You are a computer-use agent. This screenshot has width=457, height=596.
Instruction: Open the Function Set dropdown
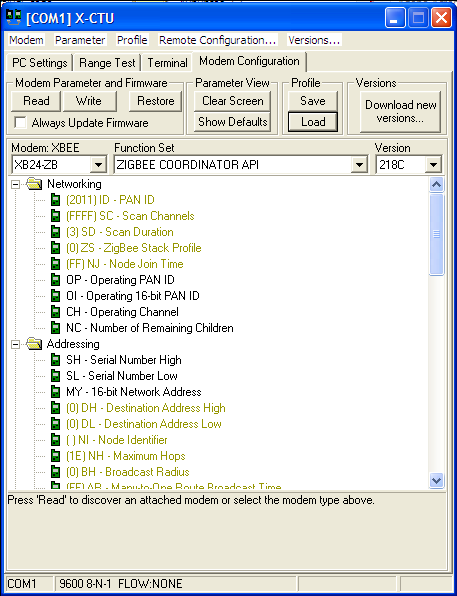coord(359,165)
